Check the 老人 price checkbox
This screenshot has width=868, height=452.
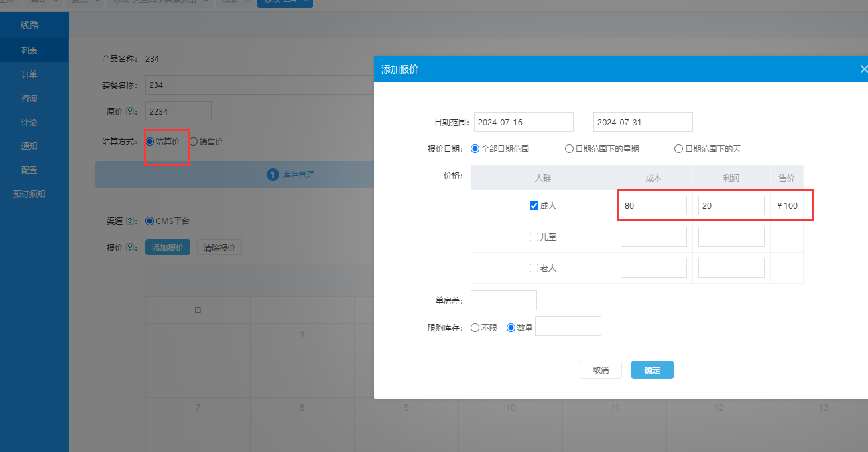(x=534, y=268)
